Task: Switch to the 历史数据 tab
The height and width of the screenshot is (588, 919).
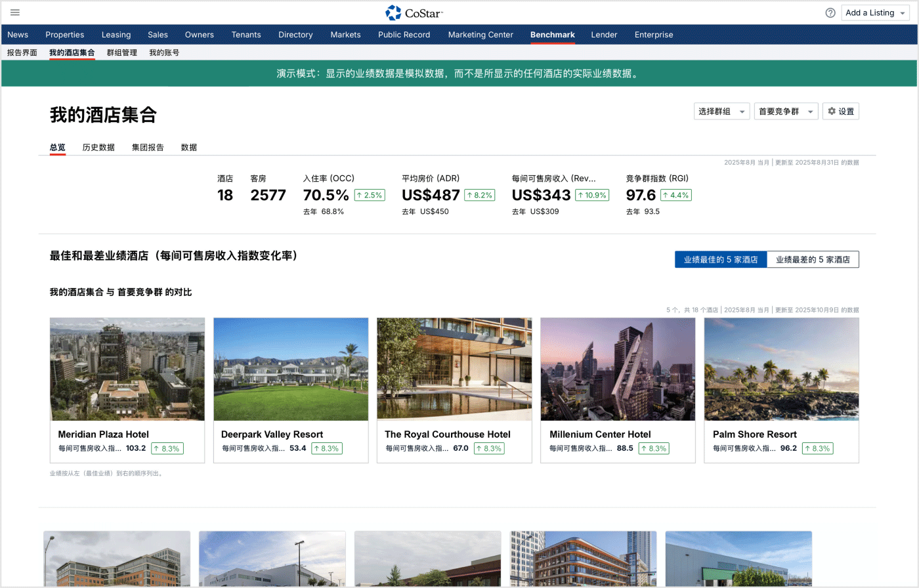Action: coord(98,148)
